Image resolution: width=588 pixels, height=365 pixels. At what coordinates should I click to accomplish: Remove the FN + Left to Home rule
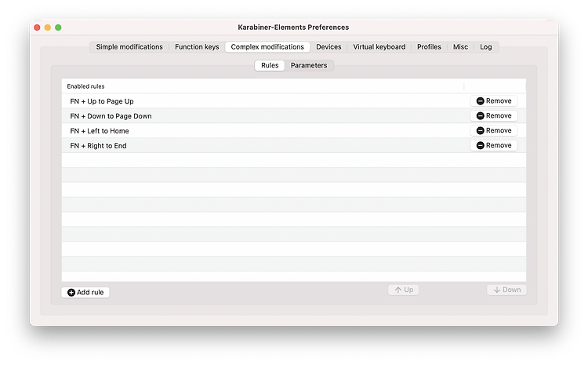[x=494, y=130]
